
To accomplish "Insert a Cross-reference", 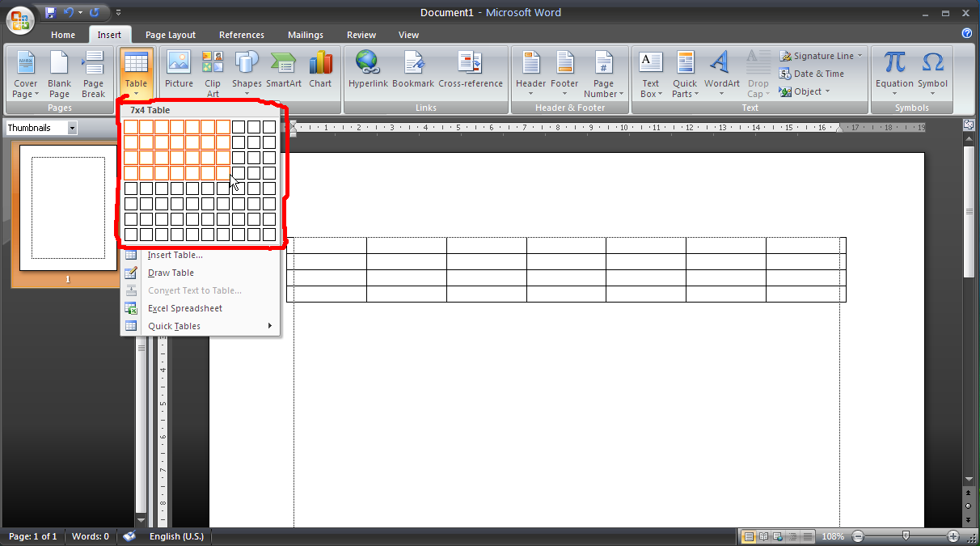I will click(x=471, y=70).
